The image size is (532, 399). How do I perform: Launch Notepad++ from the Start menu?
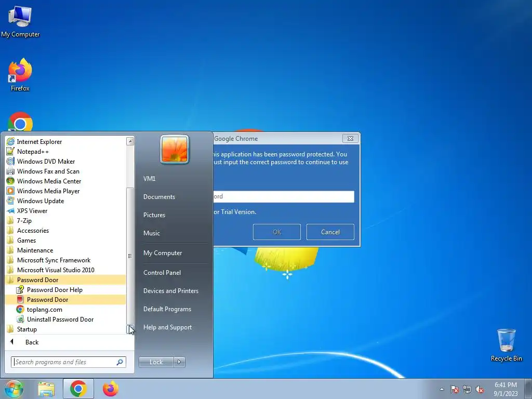tap(65, 151)
